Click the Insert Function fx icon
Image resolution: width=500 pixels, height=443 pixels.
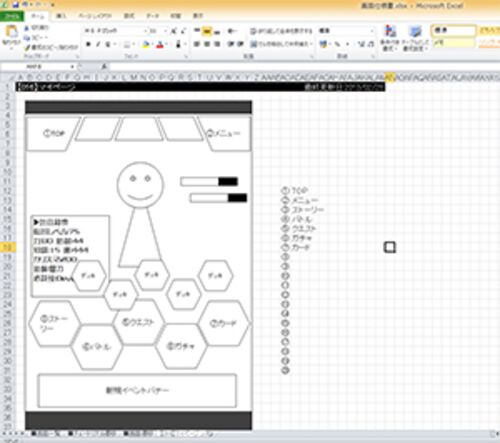(104, 67)
